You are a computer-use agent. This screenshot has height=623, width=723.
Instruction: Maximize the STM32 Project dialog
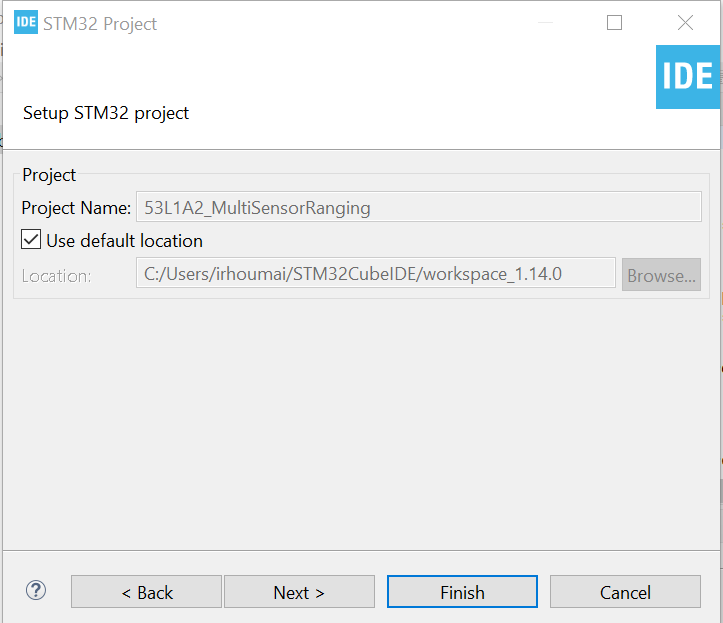coord(614,23)
